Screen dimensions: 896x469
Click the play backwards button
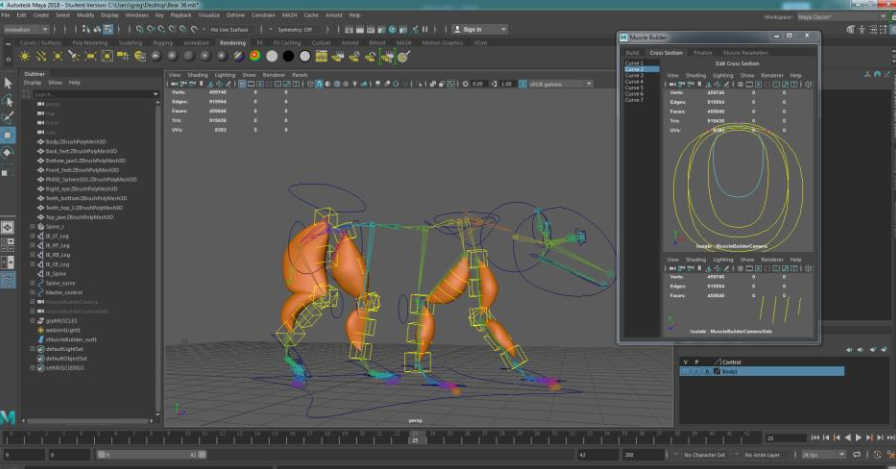(847, 438)
